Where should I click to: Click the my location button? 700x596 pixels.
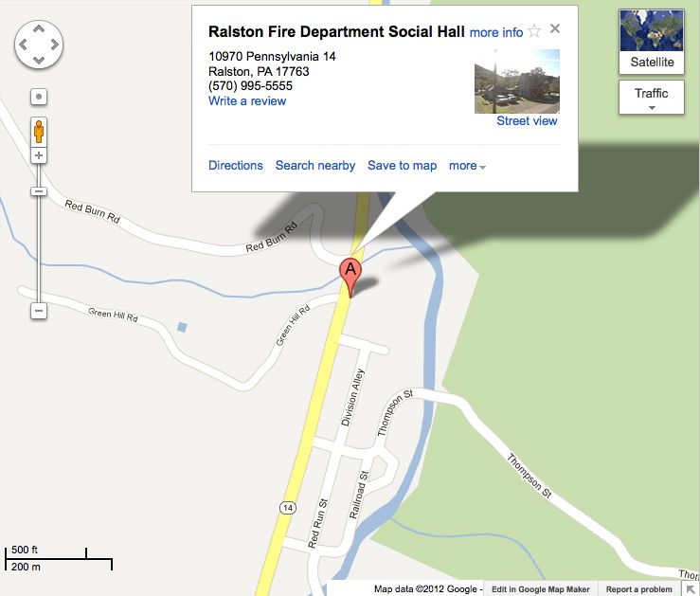point(39,97)
